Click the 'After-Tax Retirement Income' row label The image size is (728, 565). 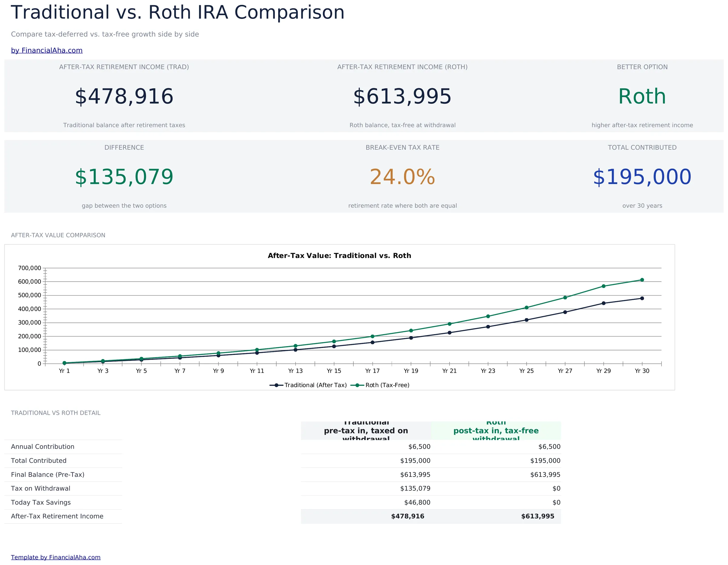click(x=57, y=517)
